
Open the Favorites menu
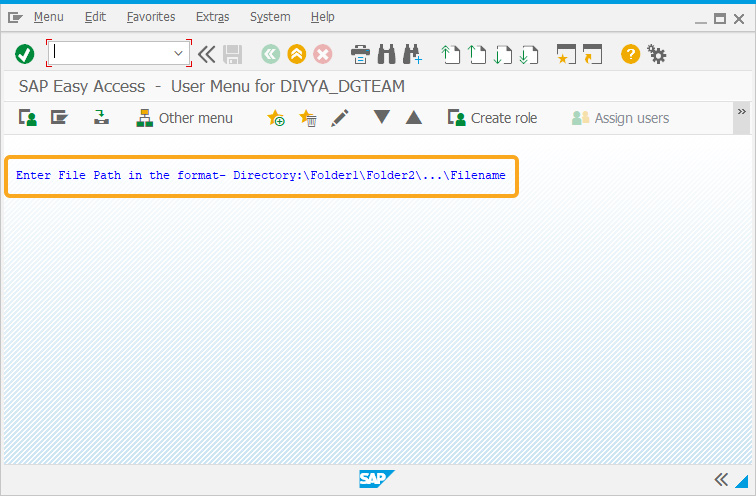[151, 17]
